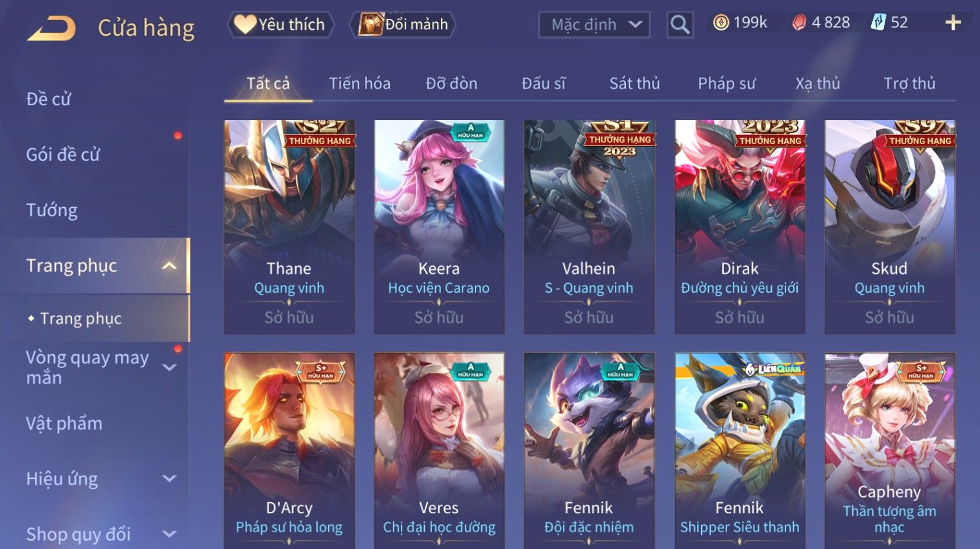Click the golden back arrow icon

[52, 28]
